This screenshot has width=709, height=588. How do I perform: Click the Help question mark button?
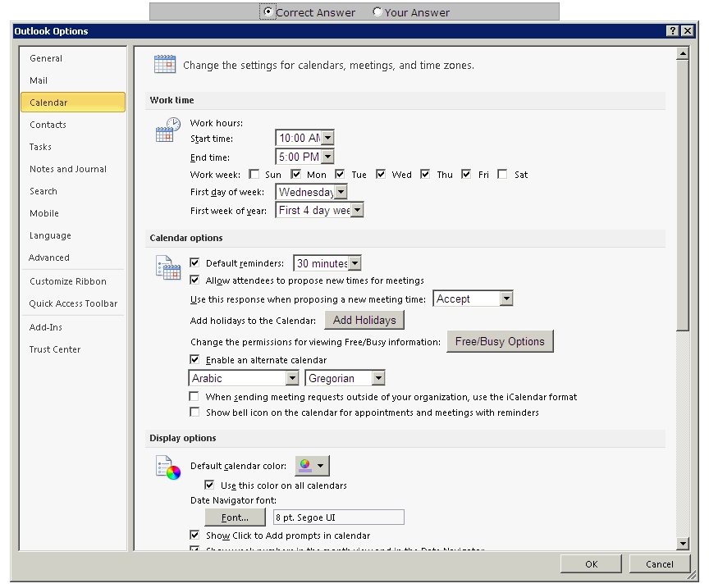click(x=673, y=30)
